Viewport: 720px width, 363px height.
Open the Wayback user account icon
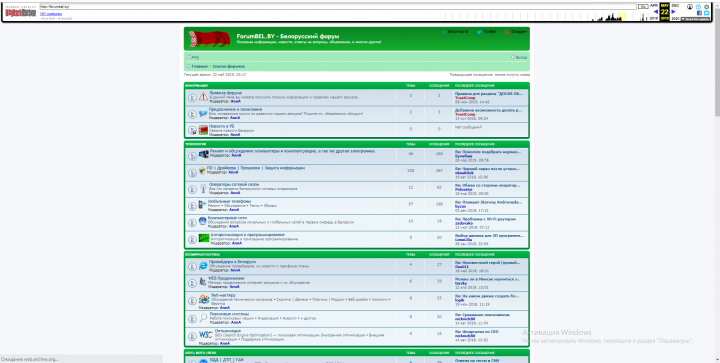click(x=690, y=7)
